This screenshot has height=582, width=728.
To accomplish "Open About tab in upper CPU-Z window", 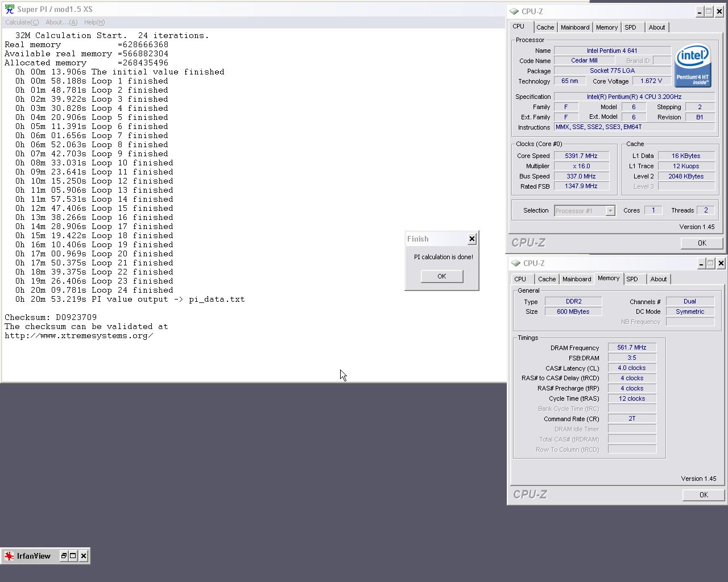I will coord(657,27).
